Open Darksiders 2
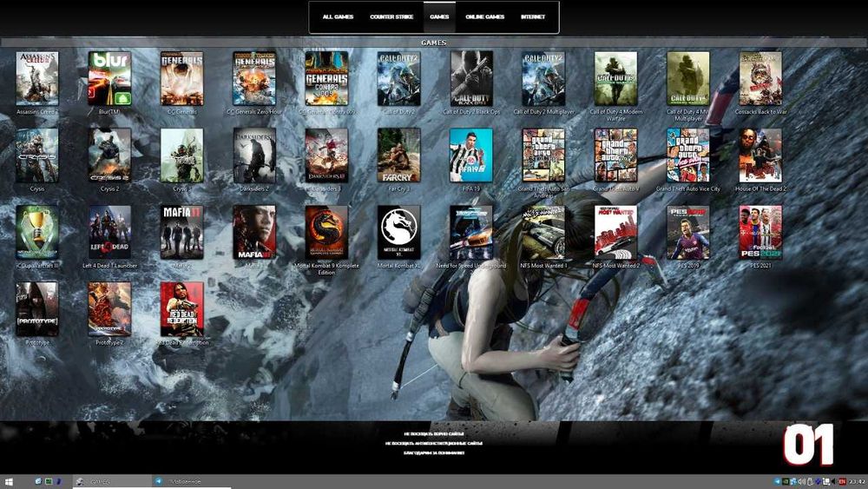Viewport: 868px width, 489px height. coord(254,155)
